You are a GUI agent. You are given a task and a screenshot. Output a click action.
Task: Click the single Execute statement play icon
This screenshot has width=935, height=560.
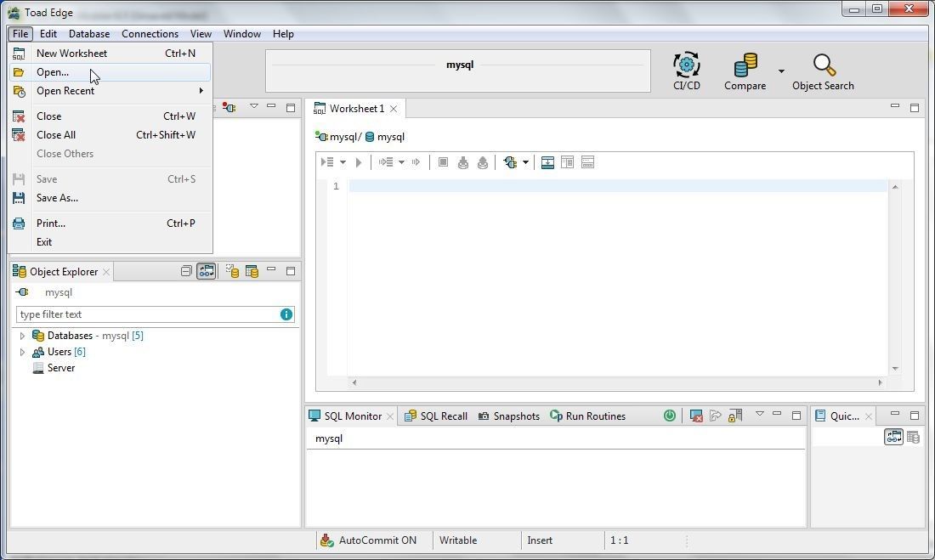pyautogui.click(x=359, y=162)
